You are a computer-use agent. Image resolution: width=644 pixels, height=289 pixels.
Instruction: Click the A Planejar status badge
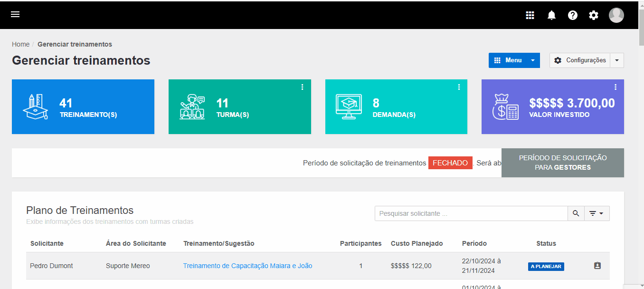coord(546,267)
